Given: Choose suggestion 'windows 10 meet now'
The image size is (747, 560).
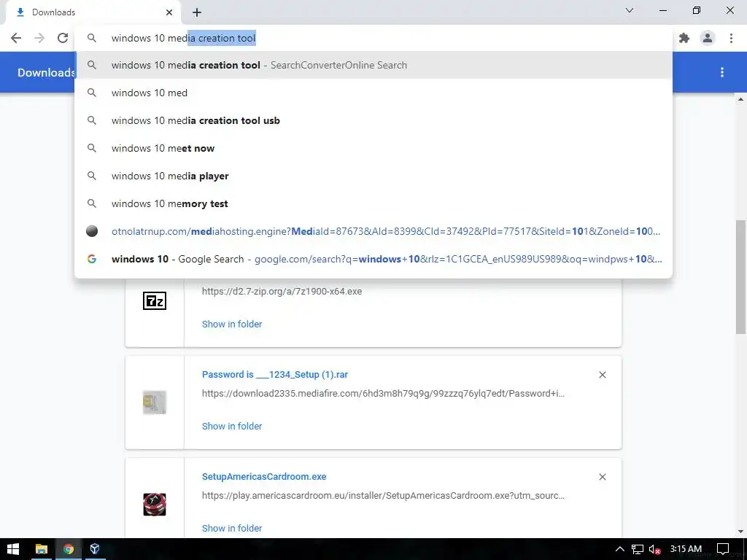Looking at the screenshot, I should coord(373,148).
